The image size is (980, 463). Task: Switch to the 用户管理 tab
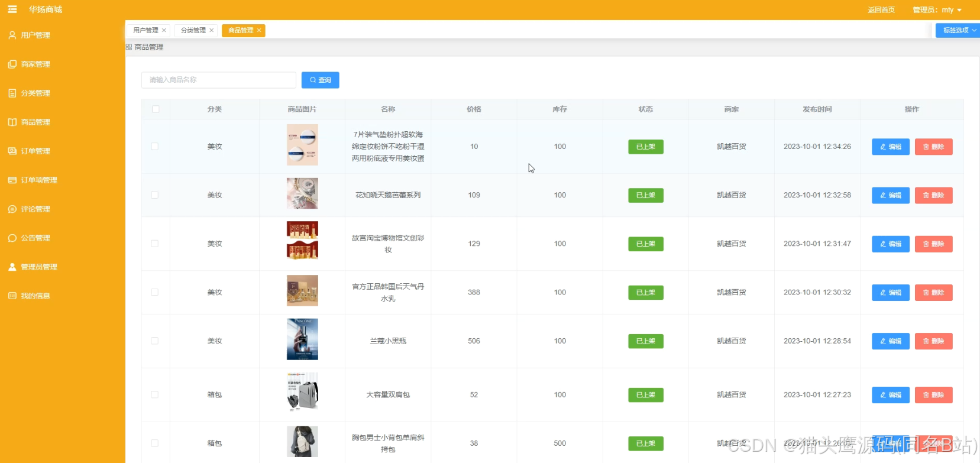pyautogui.click(x=145, y=30)
